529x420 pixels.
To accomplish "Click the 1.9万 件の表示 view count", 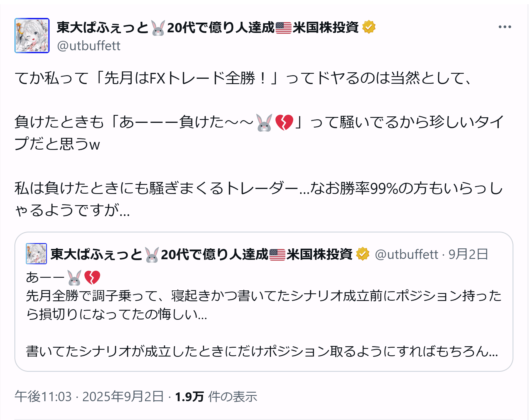I will pyautogui.click(x=216, y=396).
